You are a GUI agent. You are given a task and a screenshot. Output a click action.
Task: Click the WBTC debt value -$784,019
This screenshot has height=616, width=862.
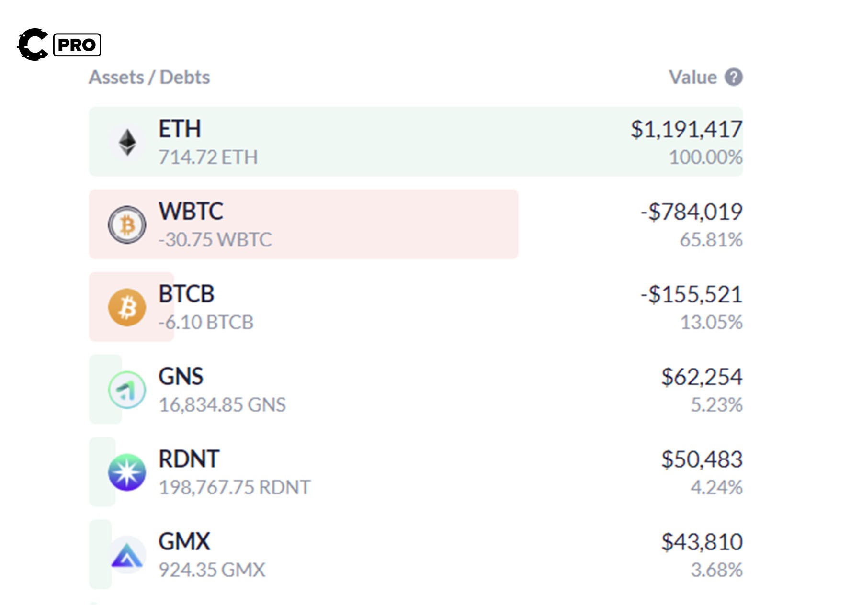click(x=692, y=212)
